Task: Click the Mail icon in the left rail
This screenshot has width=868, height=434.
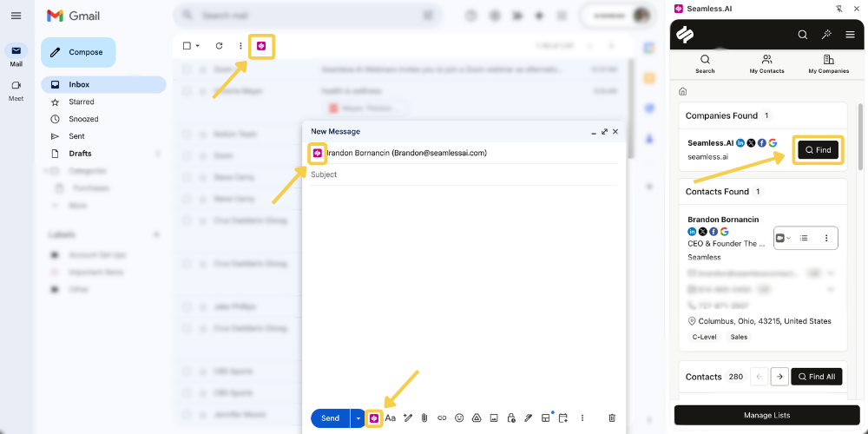Action: [16, 51]
